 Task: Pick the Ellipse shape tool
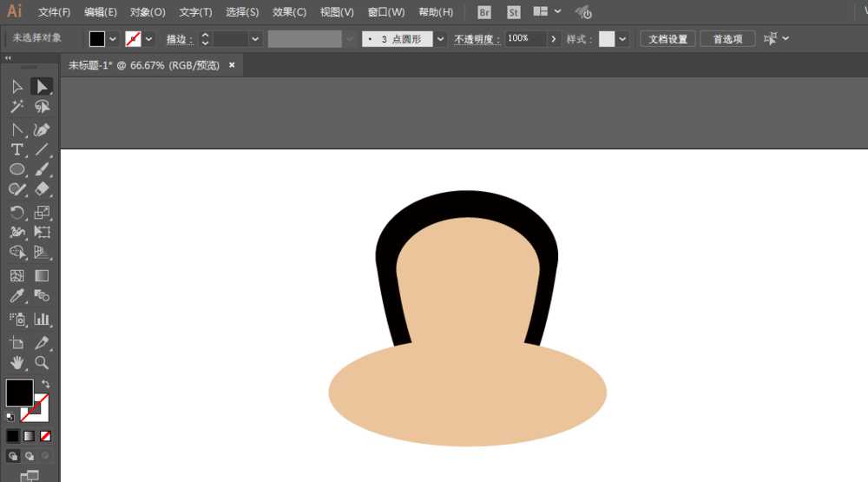point(16,170)
